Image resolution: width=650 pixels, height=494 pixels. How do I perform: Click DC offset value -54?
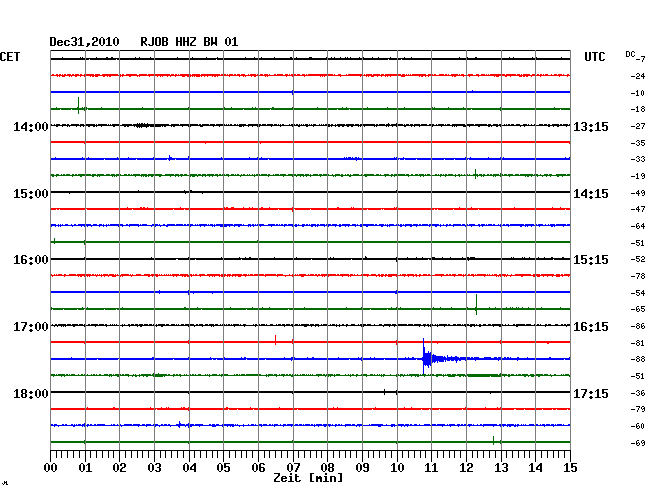pyautogui.click(x=638, y=293)
